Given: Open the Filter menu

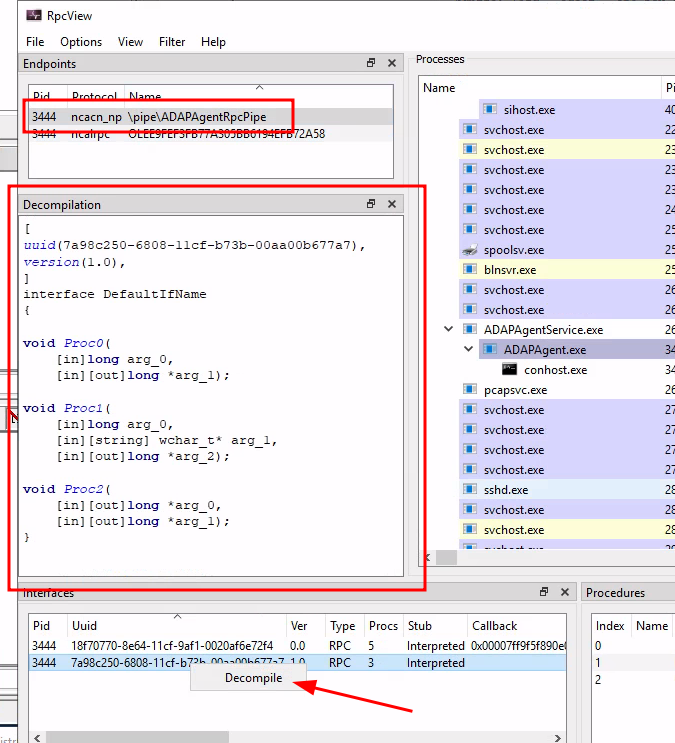Looking at the screenshot, I should [x=172, y=42].
